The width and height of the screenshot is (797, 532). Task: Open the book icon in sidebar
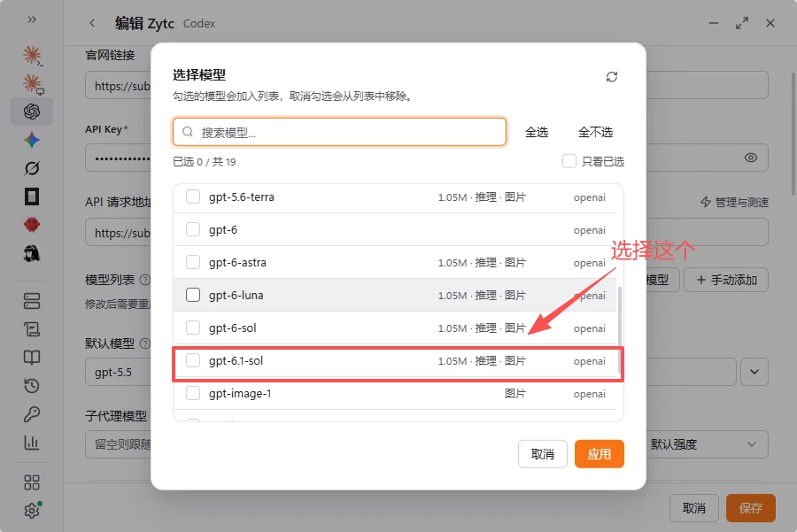pos(32,358)
